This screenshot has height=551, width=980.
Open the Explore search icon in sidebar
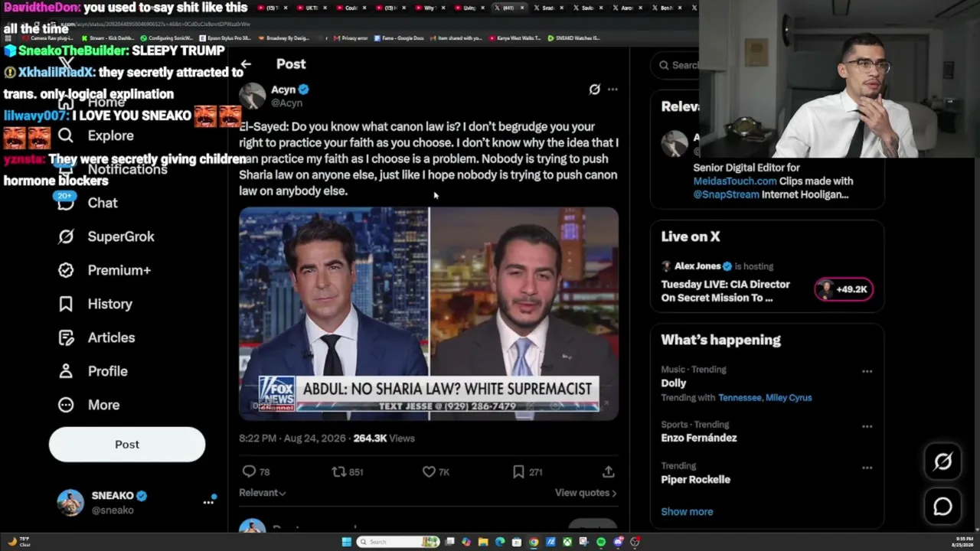tap(66, 135)
